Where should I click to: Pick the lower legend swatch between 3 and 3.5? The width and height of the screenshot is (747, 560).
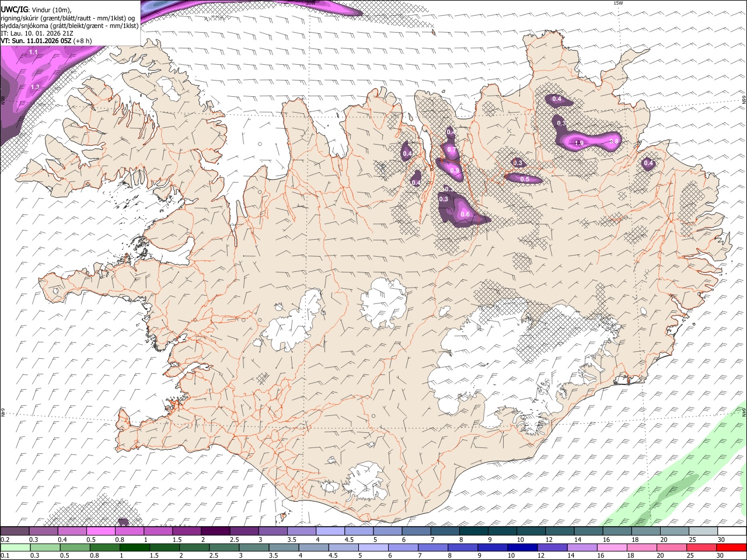pyautogui.click(x=254, y=548)
